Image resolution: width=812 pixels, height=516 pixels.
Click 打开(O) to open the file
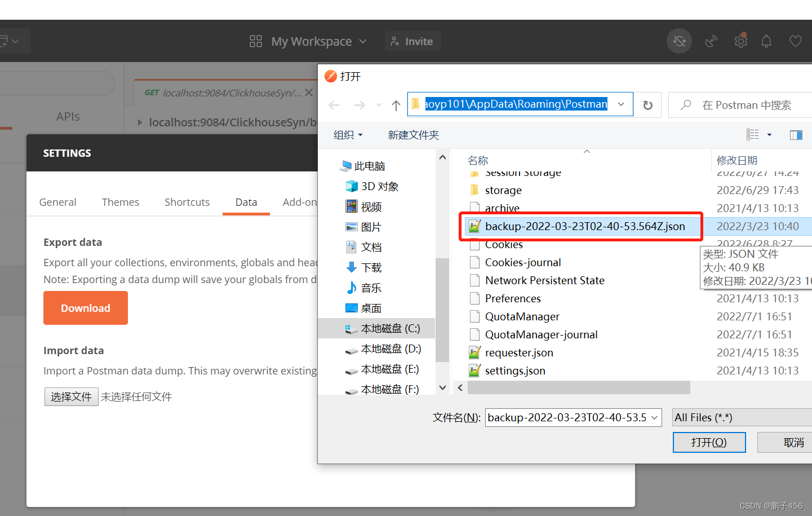point(709,443)
